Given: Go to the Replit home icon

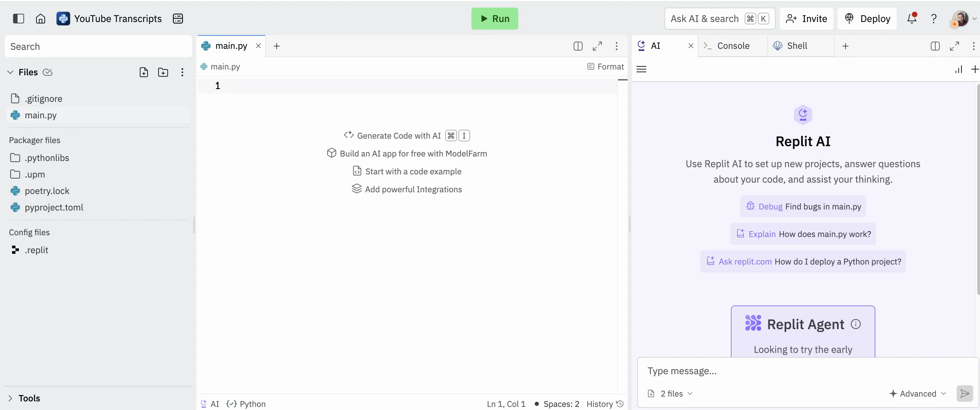Looking at the screenshot, I should 40,19.
